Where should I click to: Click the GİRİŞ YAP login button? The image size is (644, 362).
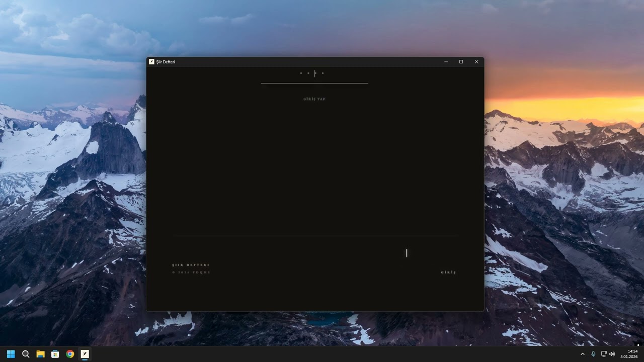[314, 99]
